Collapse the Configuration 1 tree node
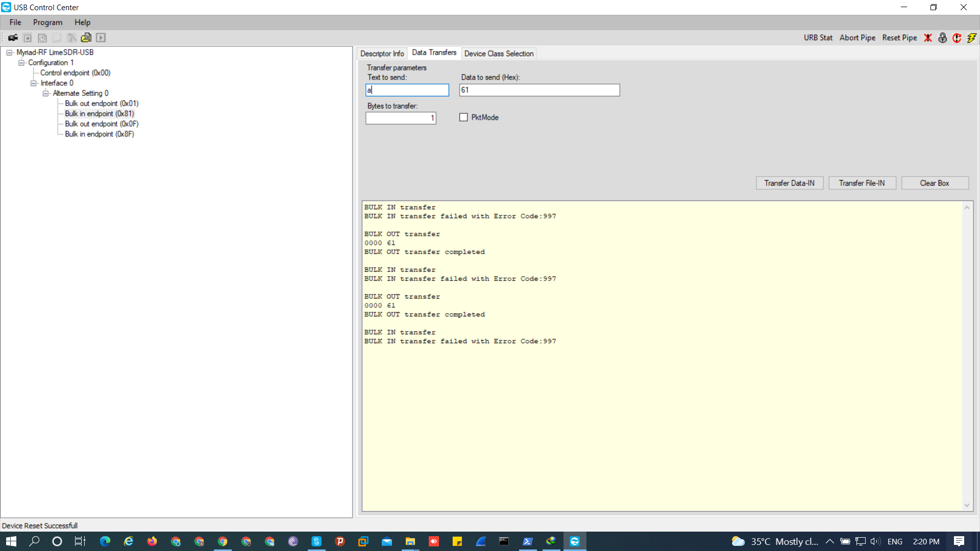 click(21, 63)
